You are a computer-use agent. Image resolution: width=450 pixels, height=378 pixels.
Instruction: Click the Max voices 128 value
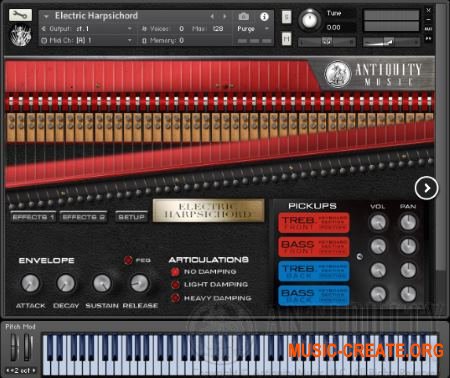click(218, 29)
